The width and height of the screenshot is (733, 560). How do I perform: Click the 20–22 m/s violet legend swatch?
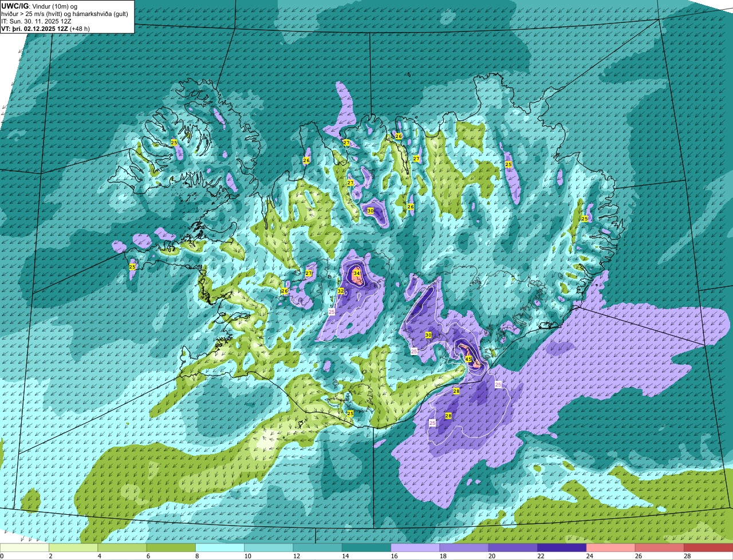(513, 547)
